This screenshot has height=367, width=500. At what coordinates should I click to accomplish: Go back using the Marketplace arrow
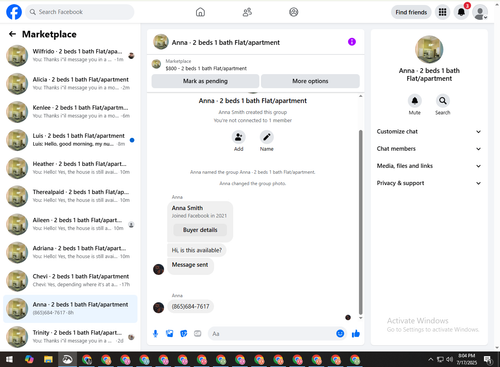[x=12, y=34]
